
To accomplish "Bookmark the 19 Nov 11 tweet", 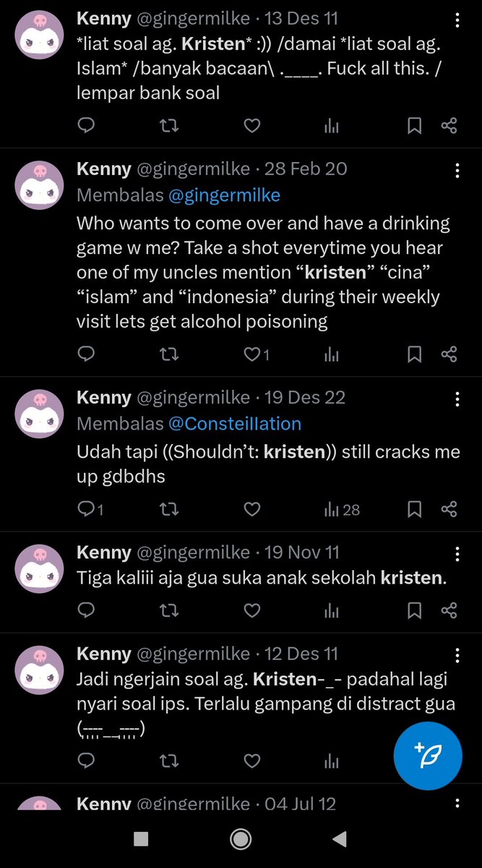I will 414,610.
